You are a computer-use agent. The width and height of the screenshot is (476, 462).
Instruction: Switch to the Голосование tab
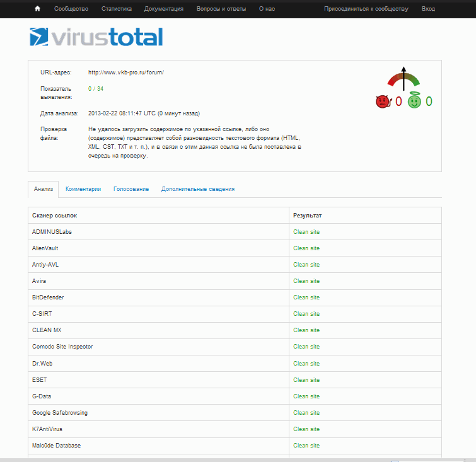click(x=131, y=189)
